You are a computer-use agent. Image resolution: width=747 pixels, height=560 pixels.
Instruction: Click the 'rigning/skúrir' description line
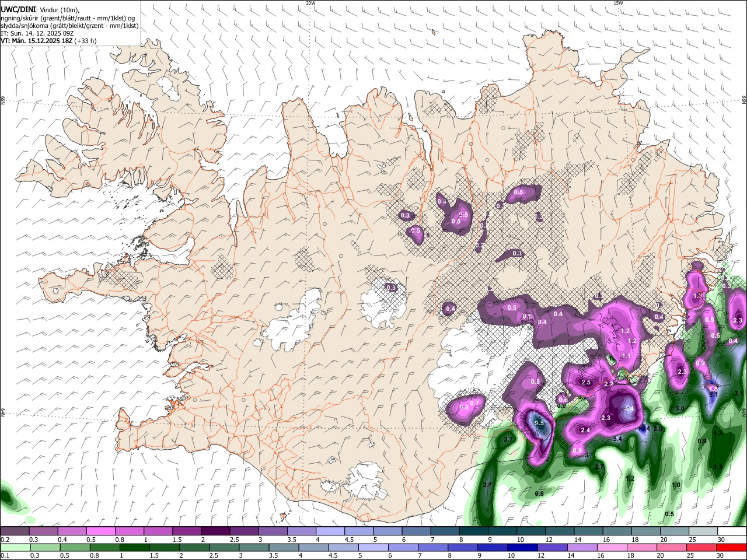tap(68, 19)
